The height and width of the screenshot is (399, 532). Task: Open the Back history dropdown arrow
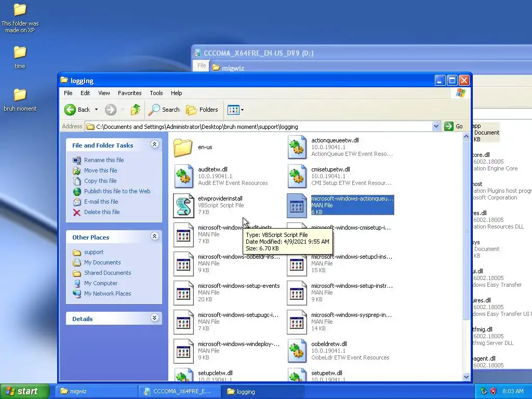96,110
